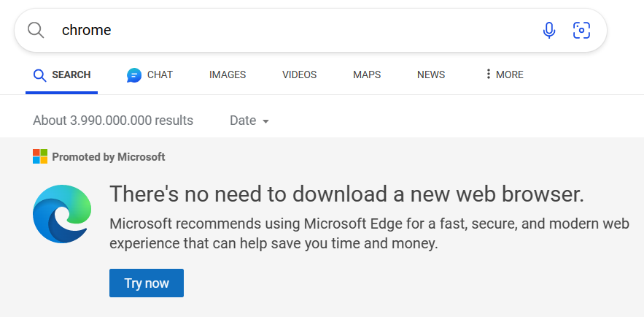This screenshot has width=644, height=317.
Task: Click the results count text
Action: click(x=113, y=121)
